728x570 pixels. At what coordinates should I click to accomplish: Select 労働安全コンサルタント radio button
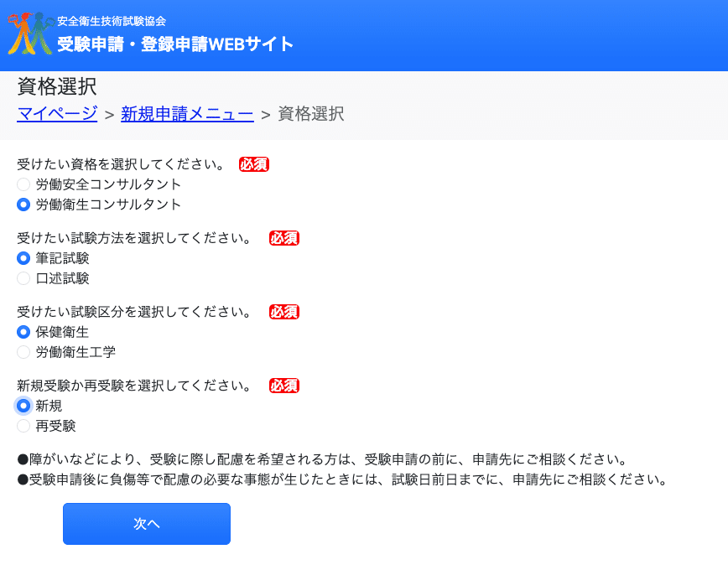tap(23, 184)
